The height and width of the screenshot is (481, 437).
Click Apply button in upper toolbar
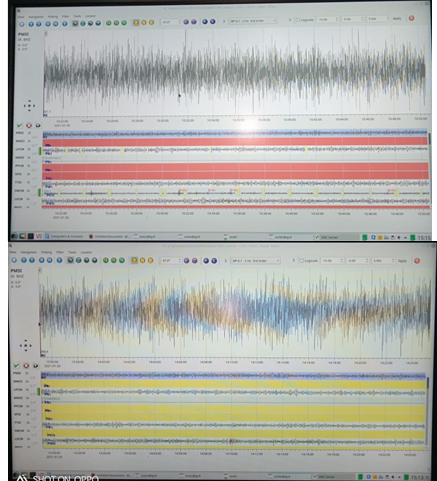click(x=397, y=19)
